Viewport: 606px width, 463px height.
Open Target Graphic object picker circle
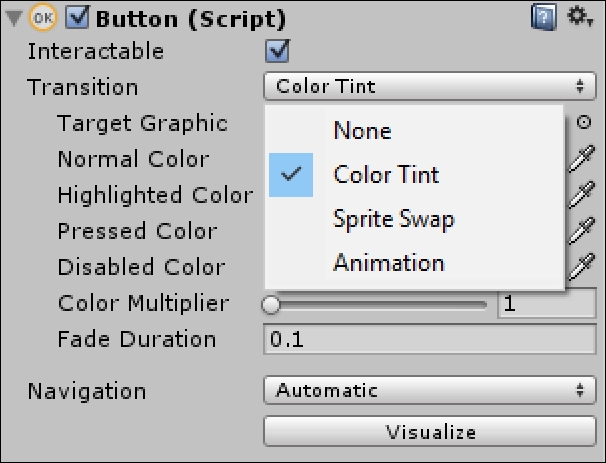point(584,123)
